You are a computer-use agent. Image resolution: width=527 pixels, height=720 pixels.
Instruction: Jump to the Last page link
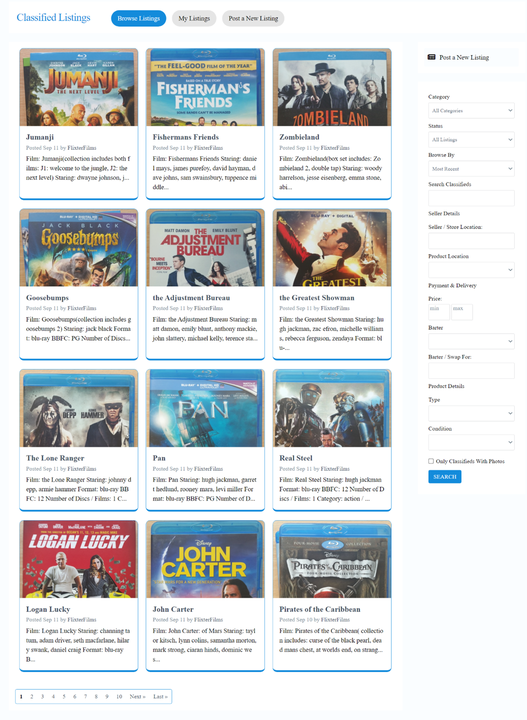160,697
